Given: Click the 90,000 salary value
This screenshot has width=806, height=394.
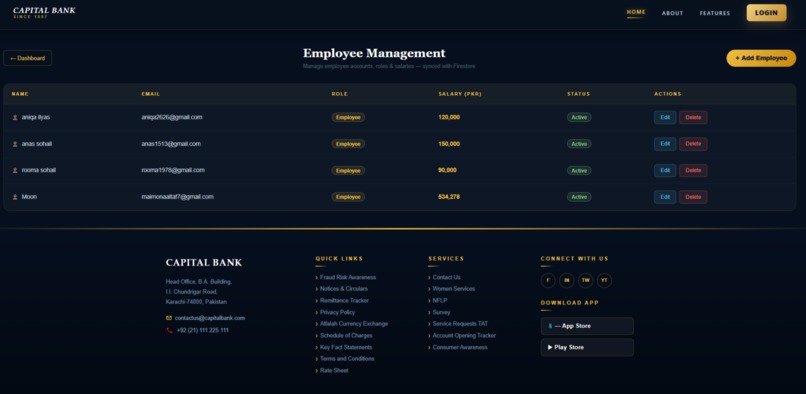Looking at the screenshot, I should (447, 170).
